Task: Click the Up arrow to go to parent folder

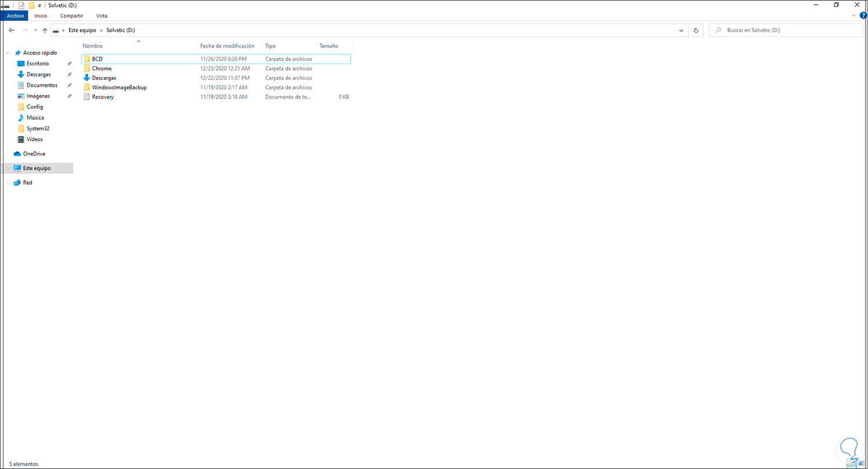Action: tap(45, 30)
